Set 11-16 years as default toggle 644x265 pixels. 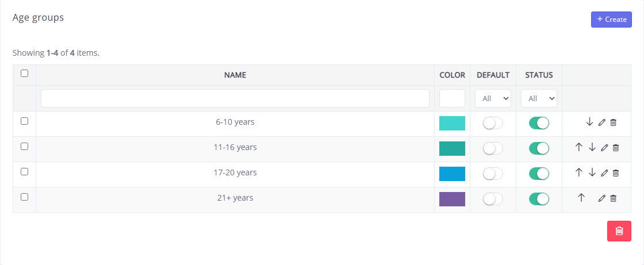[493, 149]
